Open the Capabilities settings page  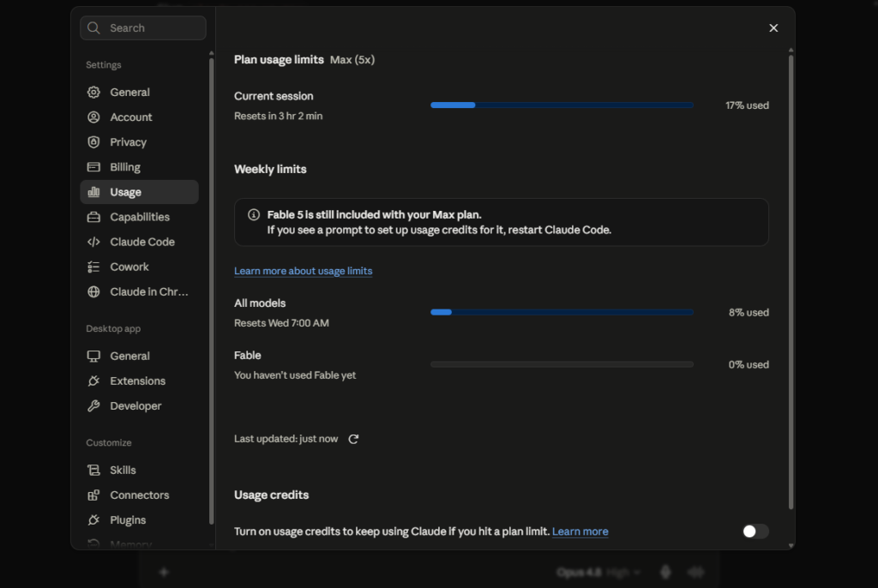(140, 217)
